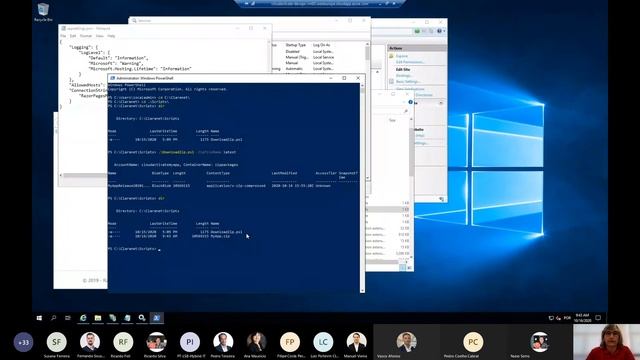Screen dimensions: 640x360
Task: Show +33 more meeting participants
Action: (23, 342)
